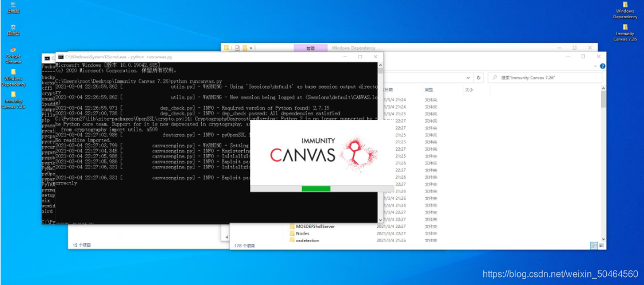Click explorer file list scrollbar up arrow
Screen dimensions: 644x285
coord(603,89)
